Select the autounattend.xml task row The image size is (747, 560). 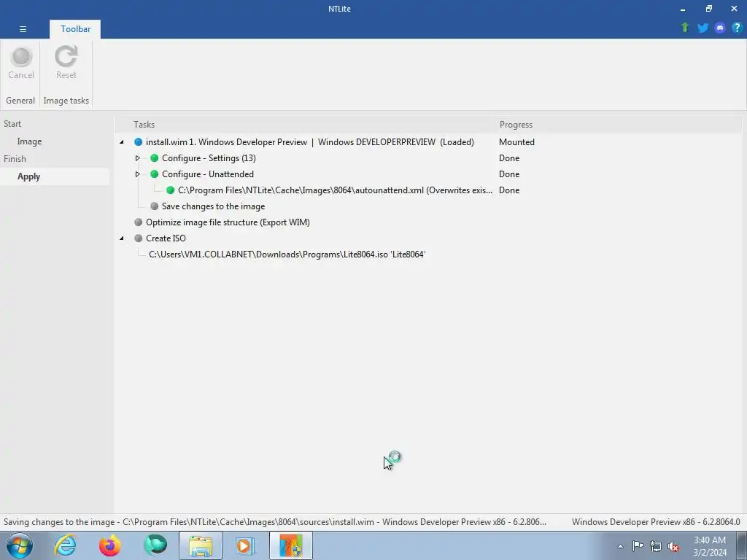coord(335,190)
